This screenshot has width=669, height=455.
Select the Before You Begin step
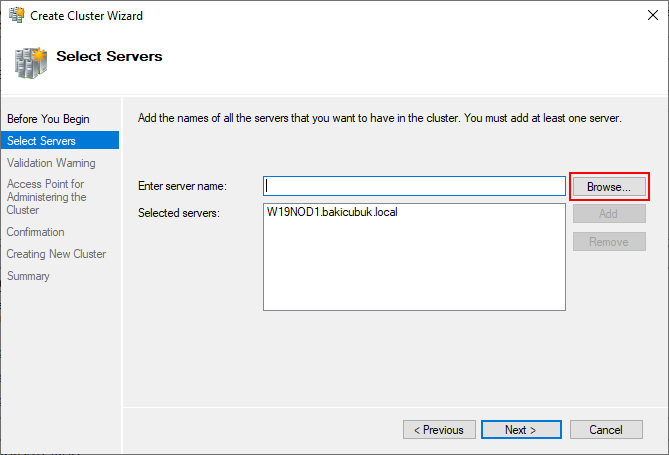coord(48,119)
